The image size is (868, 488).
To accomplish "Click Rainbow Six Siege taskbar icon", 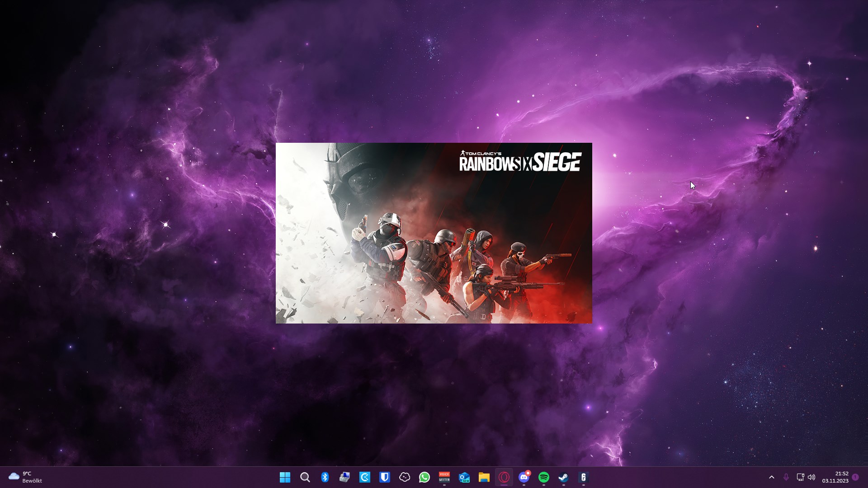I will tap(584, 477).
